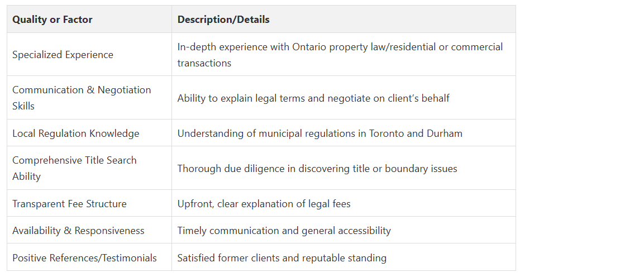644x277 pixels.
Task: Click the "Ability to explain legal terms" description
Action: [313, 98]
